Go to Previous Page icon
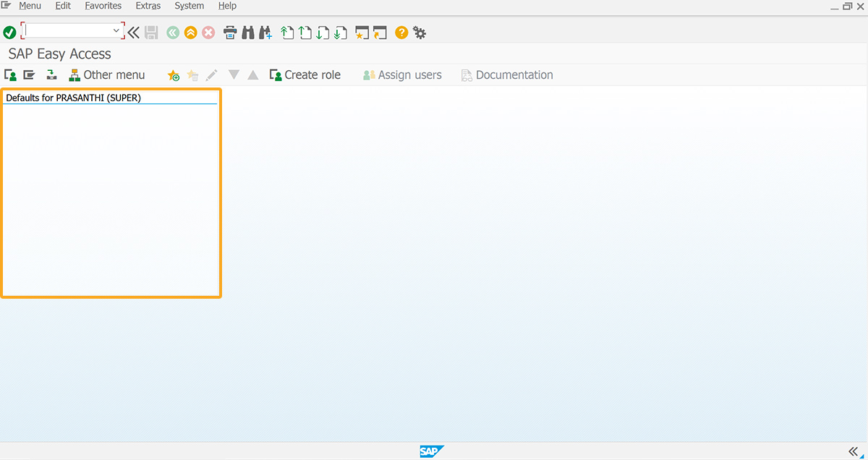This screenshot has width=868, height=460. click(x=305, y=33)
